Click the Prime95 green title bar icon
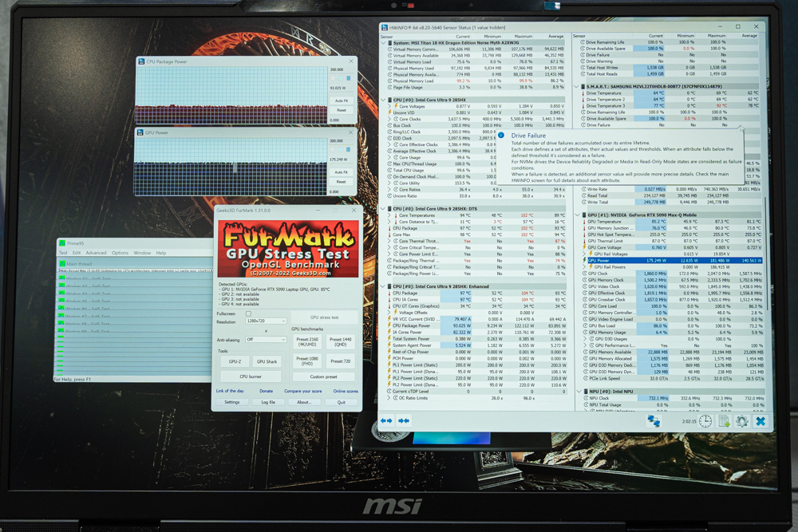The image size is (798, 532). point(62,243)
